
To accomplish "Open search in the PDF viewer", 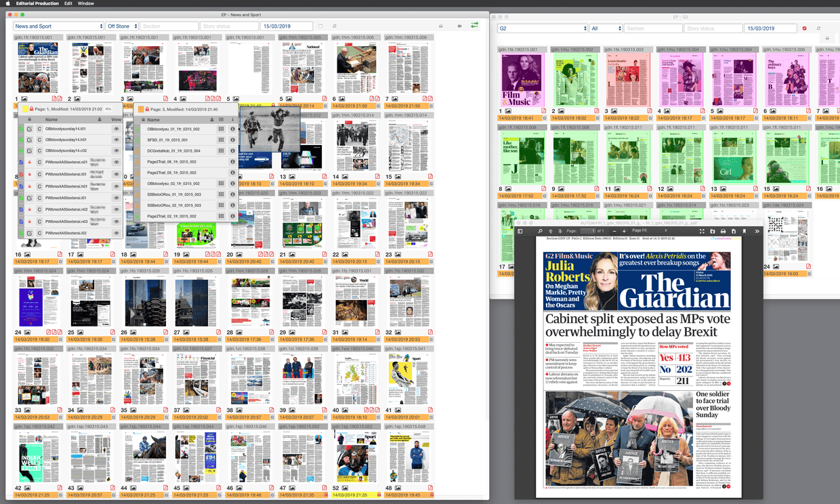I will click(540, 231).
